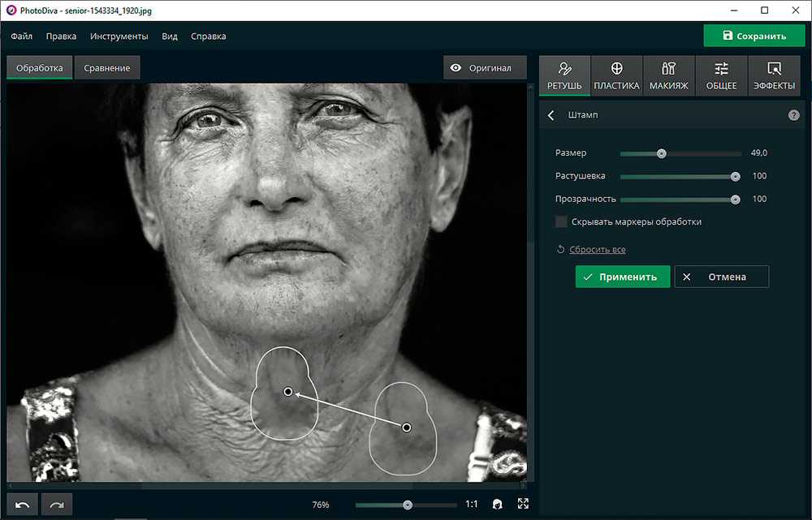Click the undo arrow button

(23, 505)
